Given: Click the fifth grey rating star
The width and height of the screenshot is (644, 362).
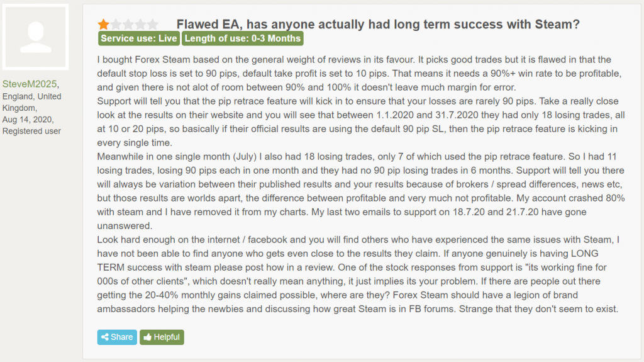Looking at the screenshot, I should click(x=153, y=25).
